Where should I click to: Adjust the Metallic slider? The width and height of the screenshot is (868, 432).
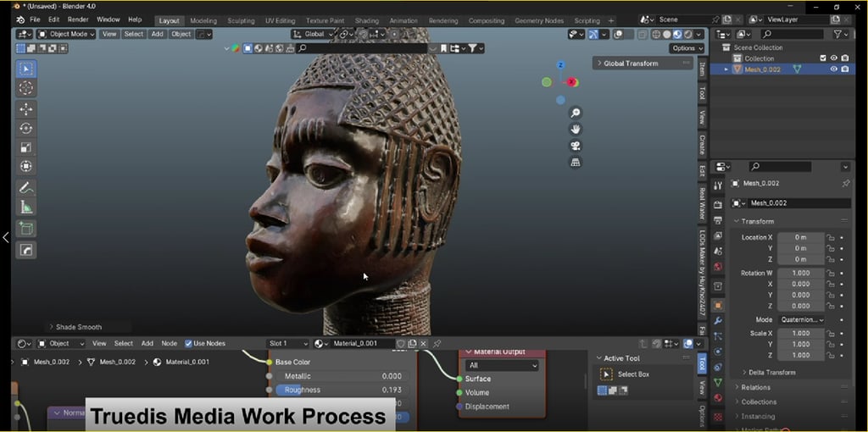pyautogui.click(x=342, y=376)
